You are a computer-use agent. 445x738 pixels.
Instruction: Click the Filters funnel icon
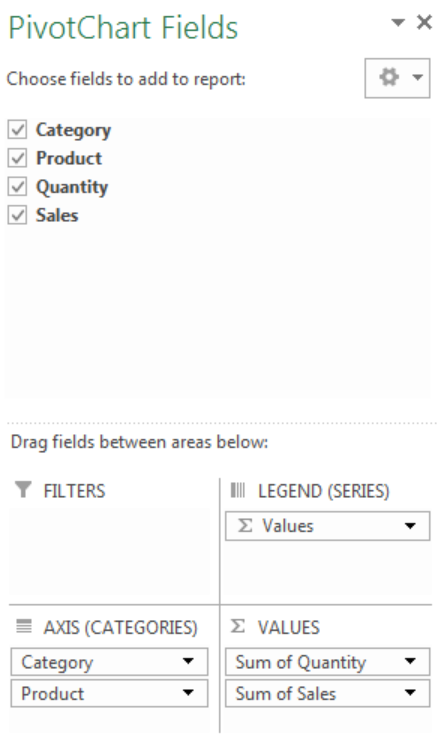pyautogui.click(x=23, y=490)
